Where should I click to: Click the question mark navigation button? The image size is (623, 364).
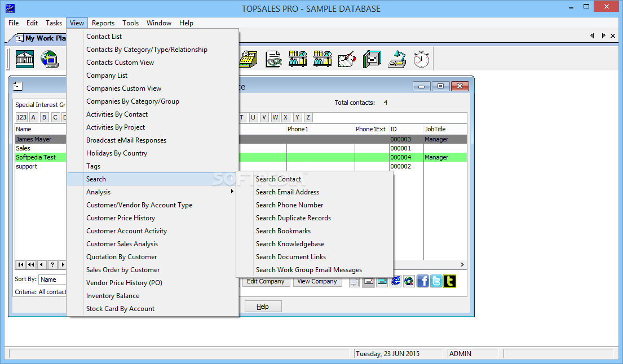pyautogui.click(x=52, y=264)
